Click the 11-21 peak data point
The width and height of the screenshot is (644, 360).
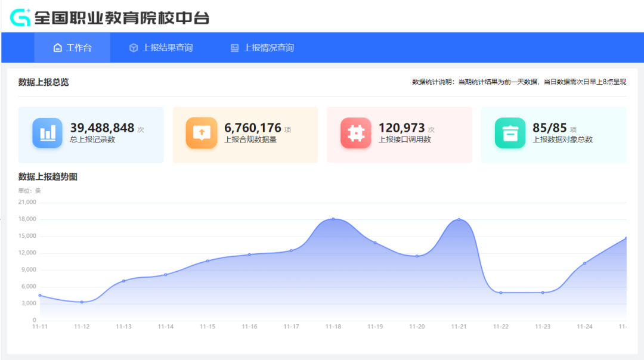pos(459,219)
